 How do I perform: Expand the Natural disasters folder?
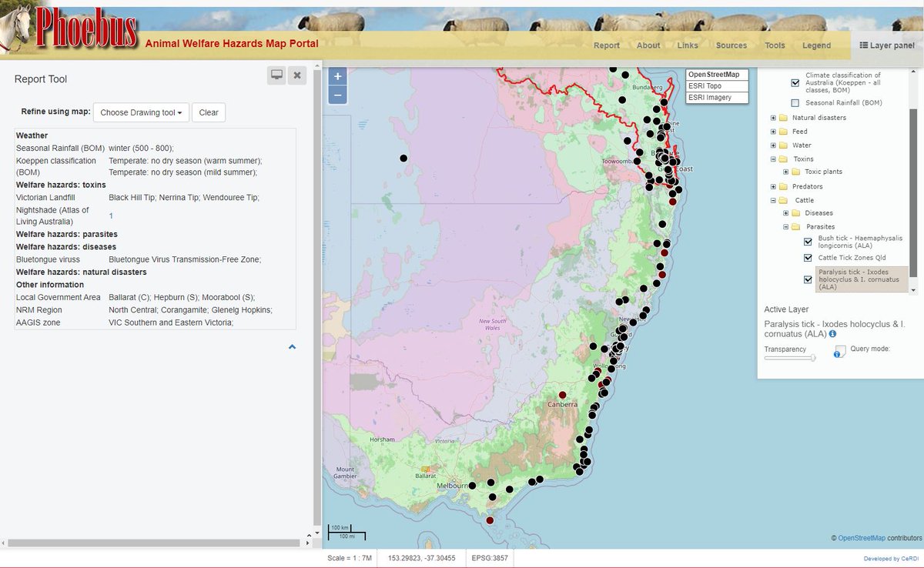(x=773, y=118)
